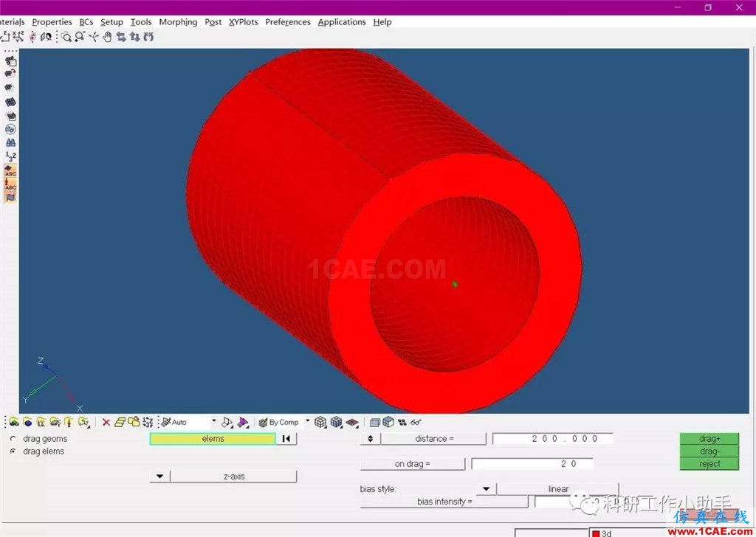Open the Help menu
This screenshot has height=537, width=756.
[x=382, y=22]
